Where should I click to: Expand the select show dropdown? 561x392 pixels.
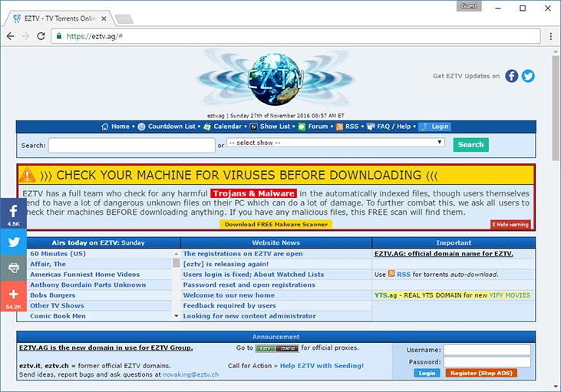click(x=335, y=143)
